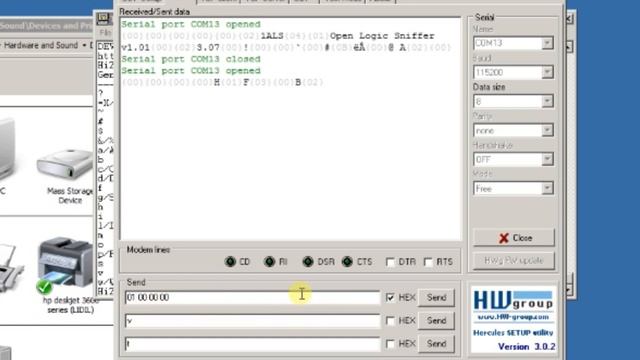The height and width of the screenshot is (360, 640).
Task: Click the 'Modem lines' group label
Action: coord(148,250)
